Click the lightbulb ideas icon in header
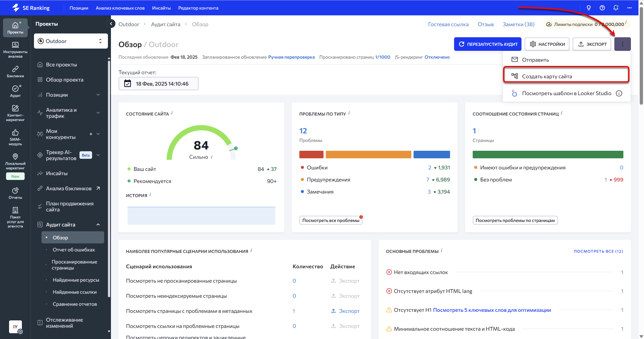This screenshot has width=644, height=339. [589, 8]
